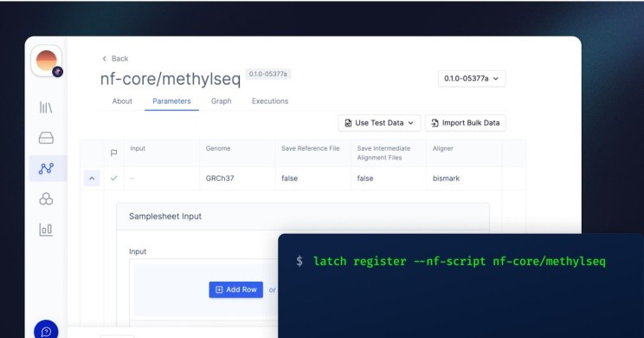Switch to the Parameters tab
Screen dimensions: 644x338
[x=171, y=101]
